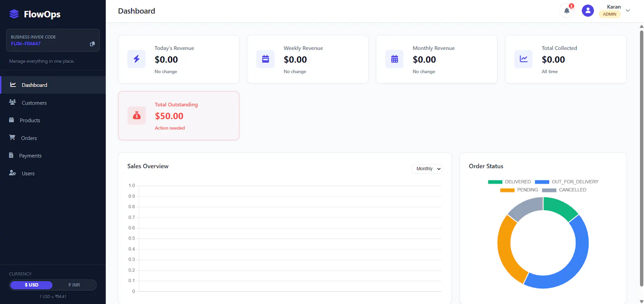Go to the Payments page

pos(53,156)
